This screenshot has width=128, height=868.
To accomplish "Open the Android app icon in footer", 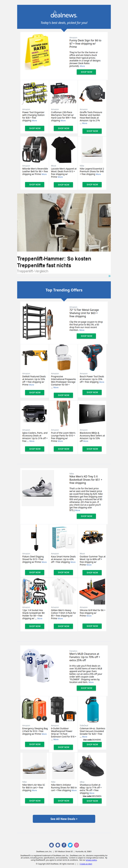I will pyautogui.click(x=58, y=845).
